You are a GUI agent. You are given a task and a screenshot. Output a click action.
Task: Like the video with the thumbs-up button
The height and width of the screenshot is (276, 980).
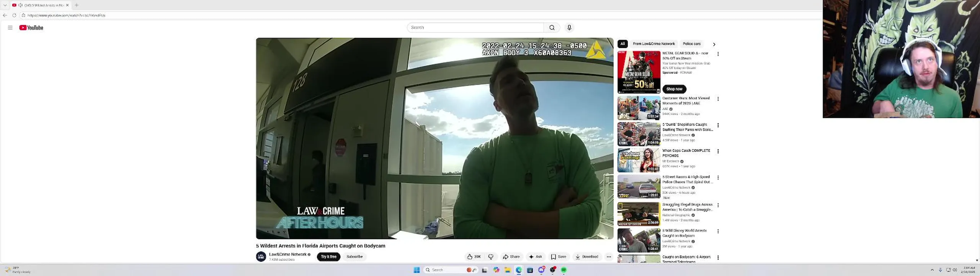point(474,257)
